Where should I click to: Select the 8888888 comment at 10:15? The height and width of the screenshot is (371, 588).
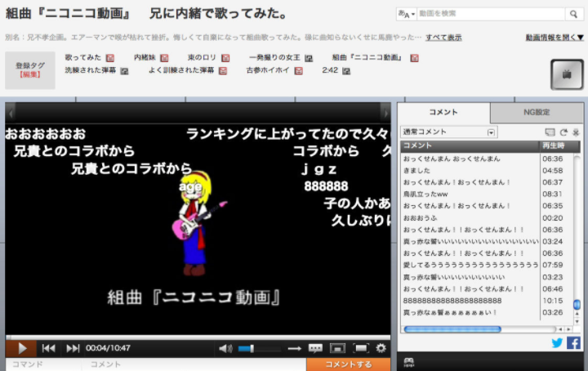(452, 301)
